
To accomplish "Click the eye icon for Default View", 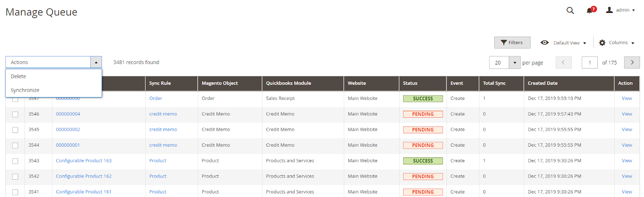I will click(545, 43).
